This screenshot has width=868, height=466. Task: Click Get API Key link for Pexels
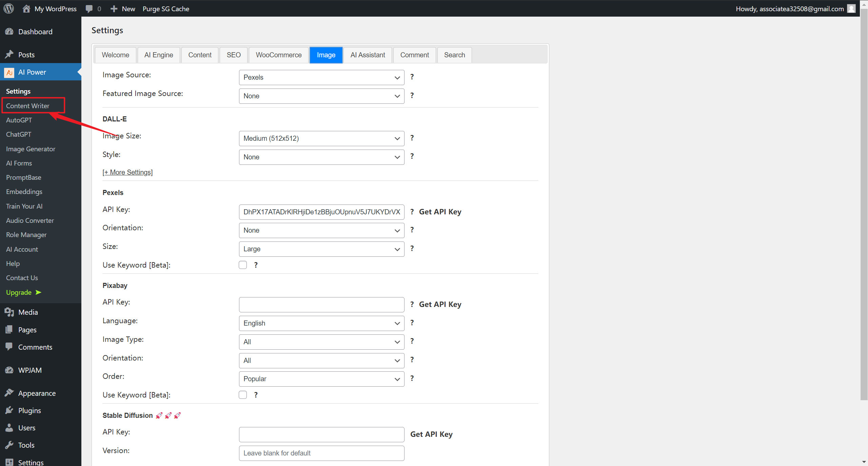point(440,212)
